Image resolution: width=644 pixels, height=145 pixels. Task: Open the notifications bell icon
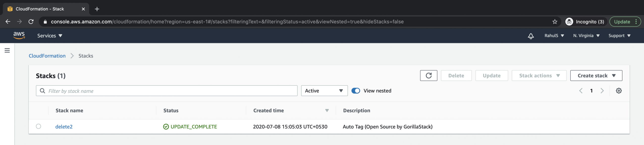pyautogui.click(x=531, y=36)
